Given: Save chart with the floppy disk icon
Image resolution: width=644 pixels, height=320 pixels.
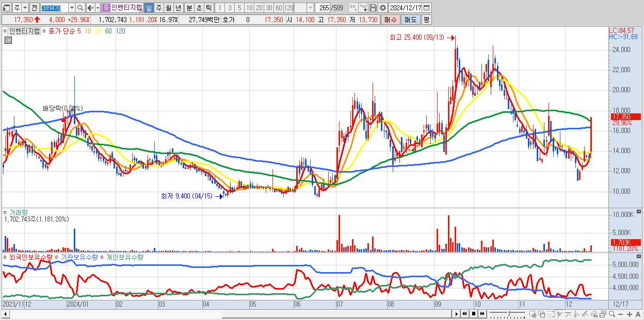Looking at the screenshot, I should [x=373, y=8].
